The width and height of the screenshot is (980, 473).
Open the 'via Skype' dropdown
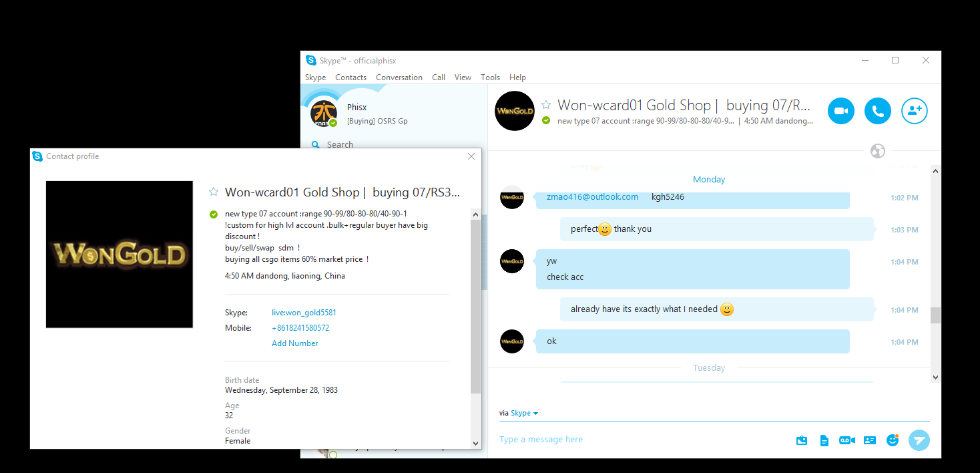click(x=519, y=413)
